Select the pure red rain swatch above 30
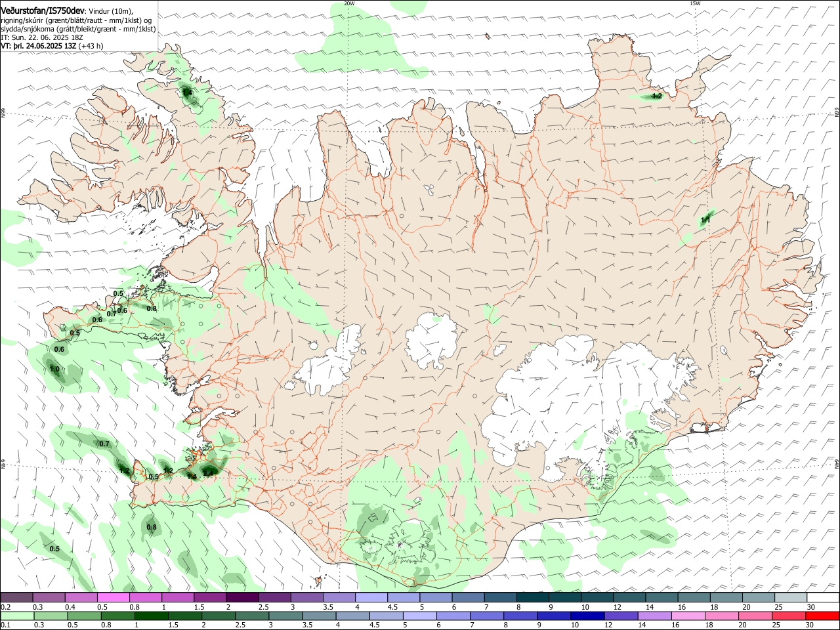 [823, 616]
